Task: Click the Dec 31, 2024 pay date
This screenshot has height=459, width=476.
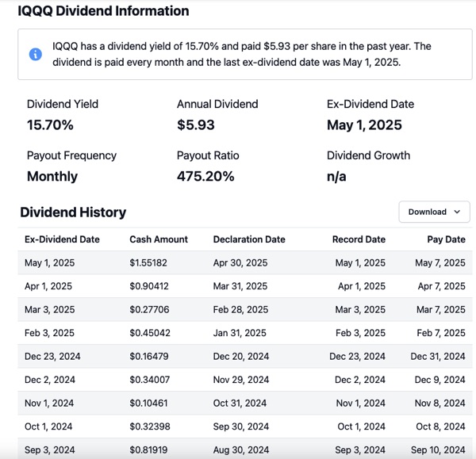Action: tap(438, 357)
